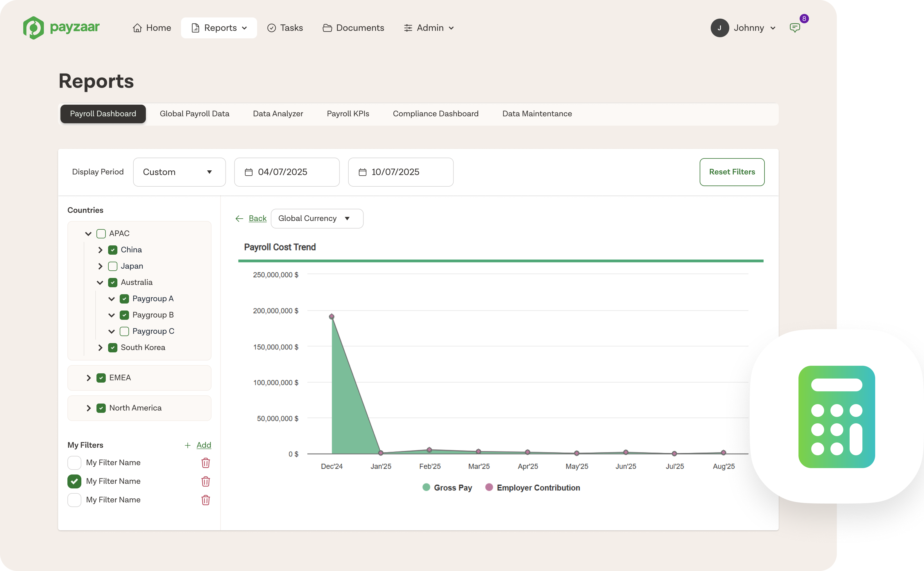Check the last My Filter Name checkbox
This screenshot has width=924, height=571.
[x=74, y=499]
